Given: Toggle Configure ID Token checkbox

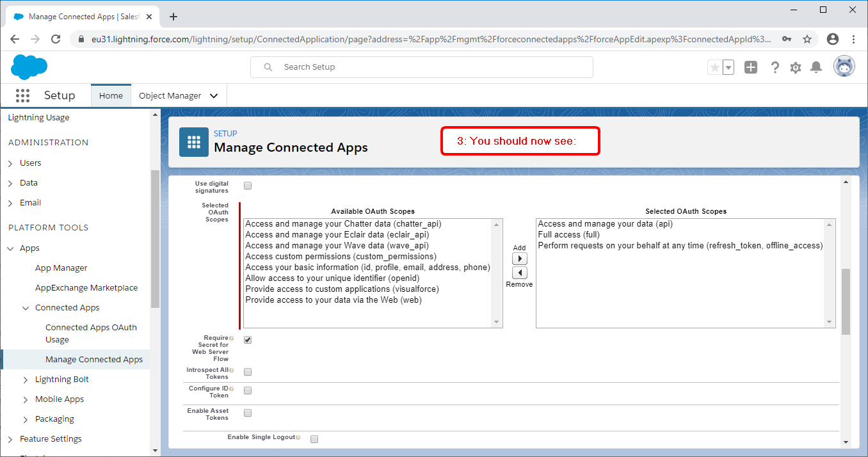Looking at the screenshot, I should click(248, 390).
